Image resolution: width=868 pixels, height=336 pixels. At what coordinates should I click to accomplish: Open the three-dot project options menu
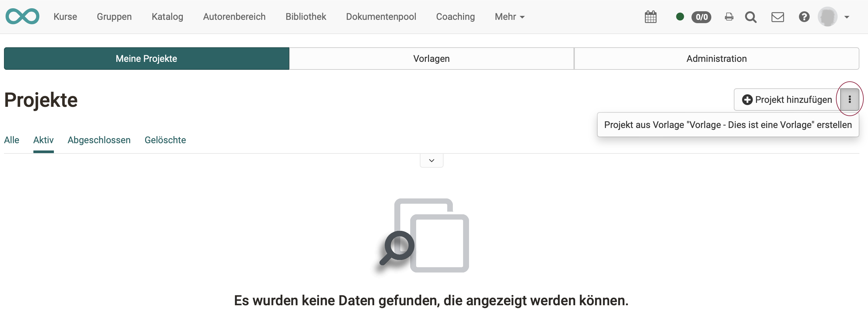click(850, 99)
